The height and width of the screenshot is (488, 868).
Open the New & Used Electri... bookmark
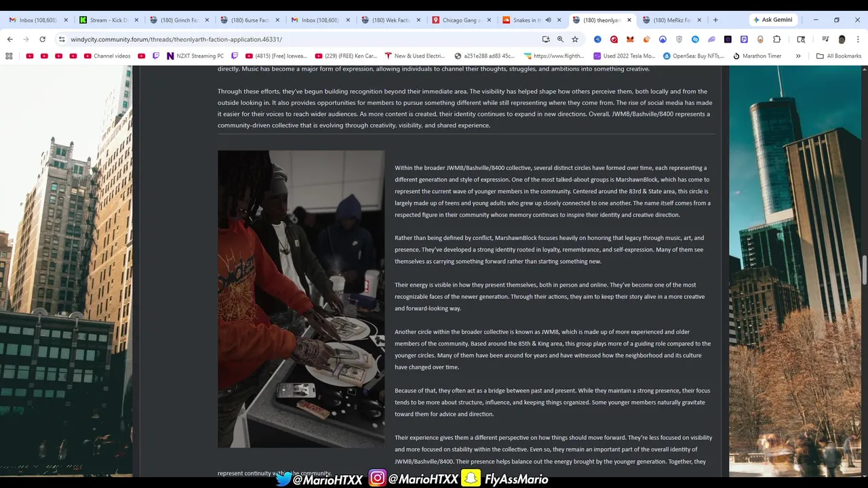415,56
